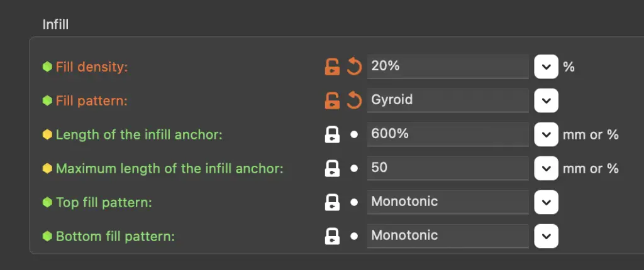Click the orange unlock icon for Fill density
This screenshot has height=270, width=644.
point(332,67)
